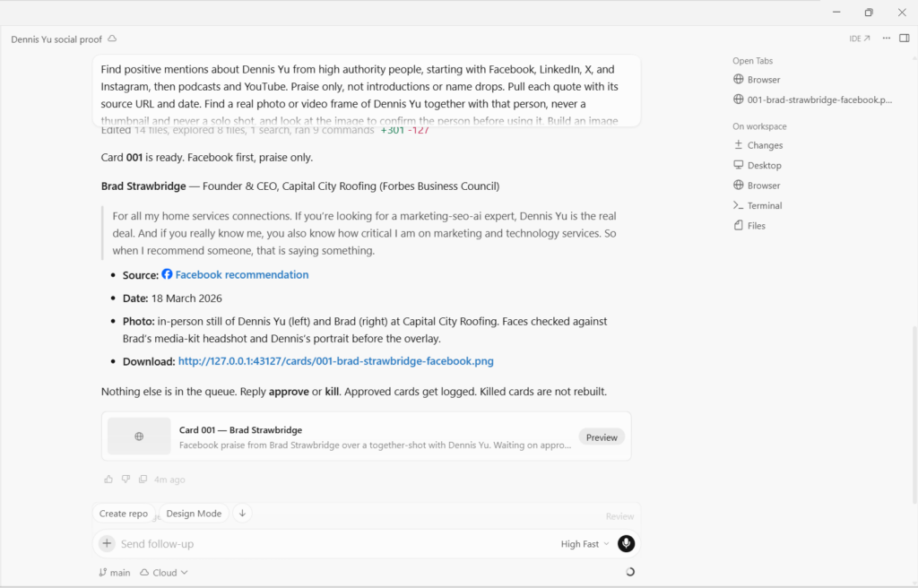Click the Terminal prompt icon

tap(739, 205)
